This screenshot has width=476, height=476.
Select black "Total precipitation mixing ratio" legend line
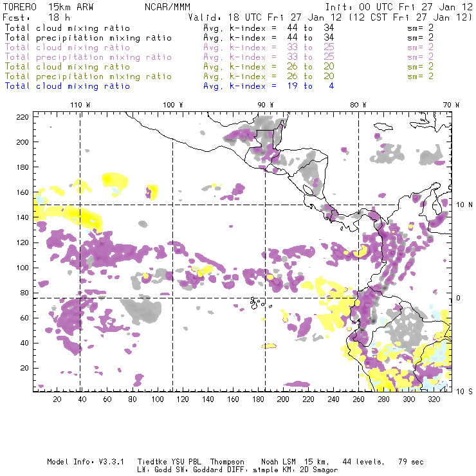pyautogui.click(x=88, y=38)
